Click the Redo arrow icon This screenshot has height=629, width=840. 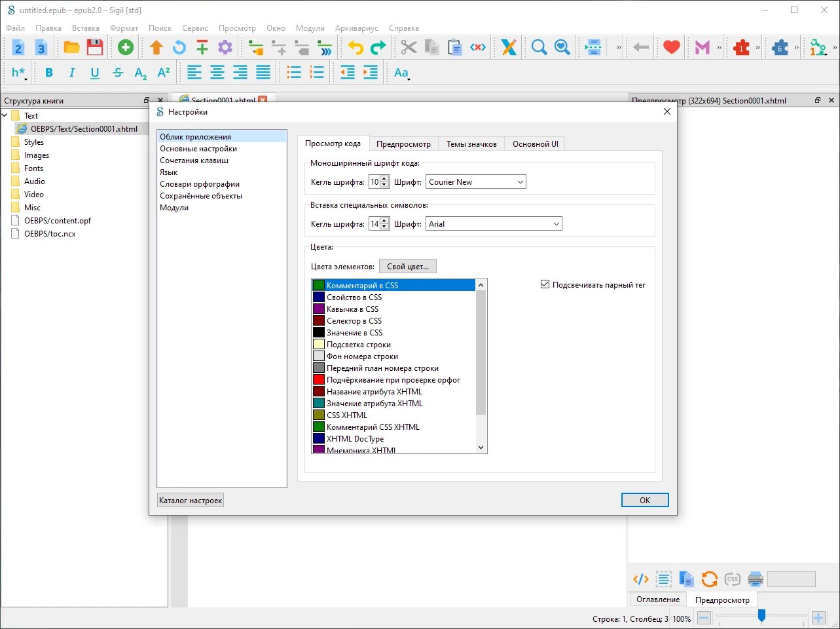(x=378, y=47)
